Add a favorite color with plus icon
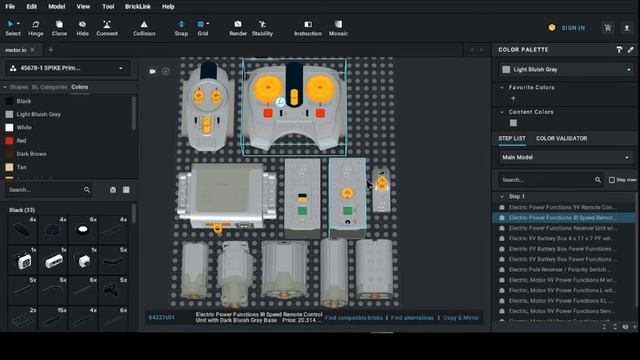Screen dimensions: 640x360 tap(513, 98)
